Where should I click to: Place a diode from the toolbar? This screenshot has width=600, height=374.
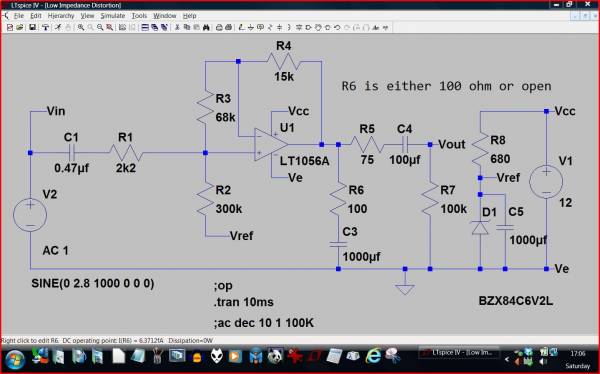pyautogui.click(x=299, y=28)
